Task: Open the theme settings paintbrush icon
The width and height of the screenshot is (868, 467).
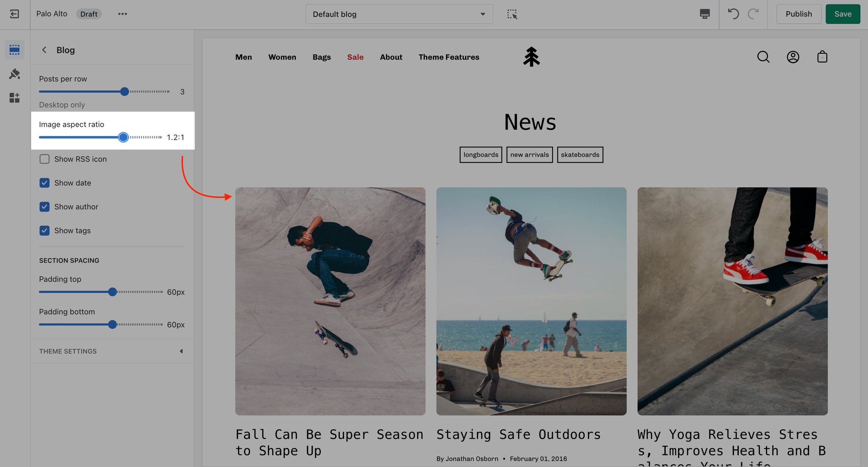Action: click(14, 74)
